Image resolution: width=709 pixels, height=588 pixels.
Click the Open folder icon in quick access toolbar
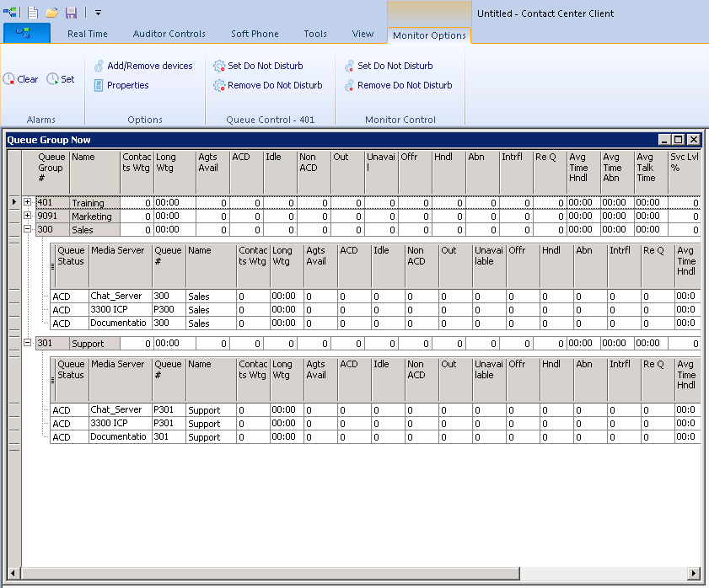pos(52,13)
